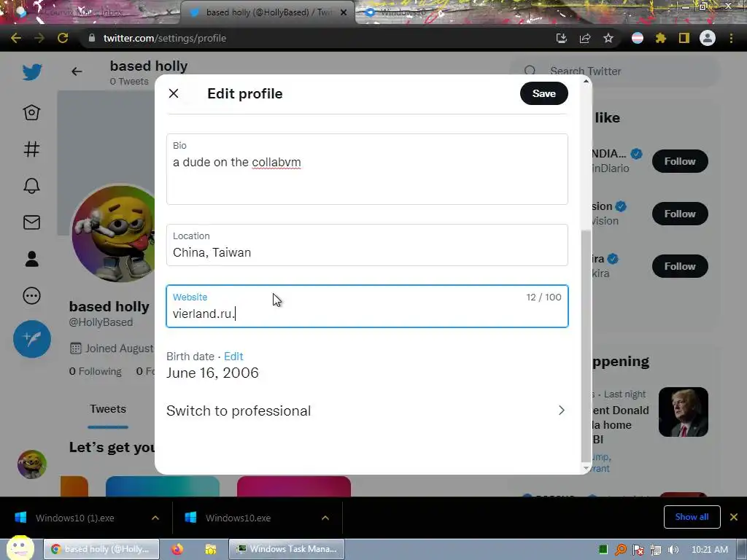Screen dimensions: 747x560
Task: Click the compose Tweet feather button
Action: coord(32,339)
